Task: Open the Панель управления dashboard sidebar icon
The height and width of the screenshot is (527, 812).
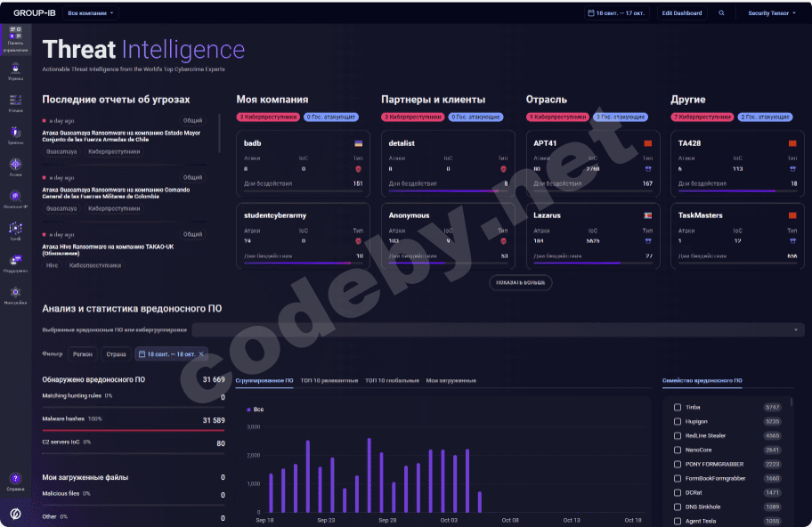Action: (15, 39)
